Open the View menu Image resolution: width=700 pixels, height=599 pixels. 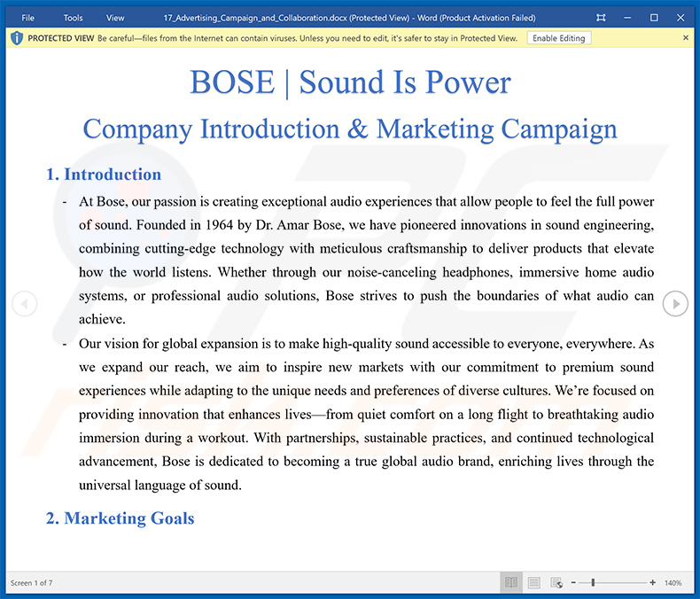(115, 18)
